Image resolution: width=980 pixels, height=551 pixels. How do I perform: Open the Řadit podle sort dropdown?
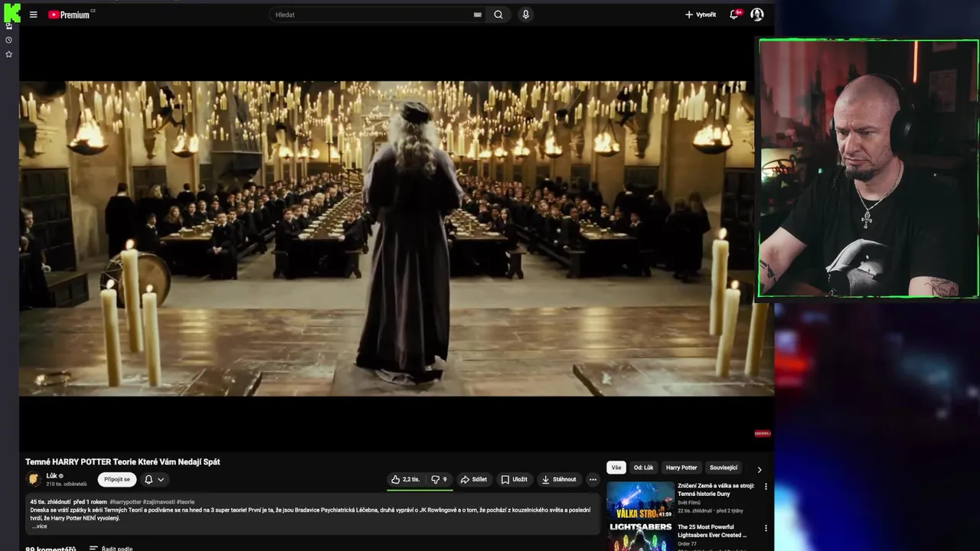pos(111,548)
